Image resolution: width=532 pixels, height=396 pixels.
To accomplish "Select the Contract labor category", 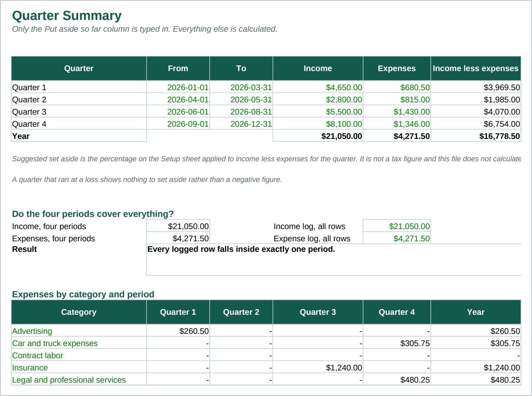I will point(79,355).
